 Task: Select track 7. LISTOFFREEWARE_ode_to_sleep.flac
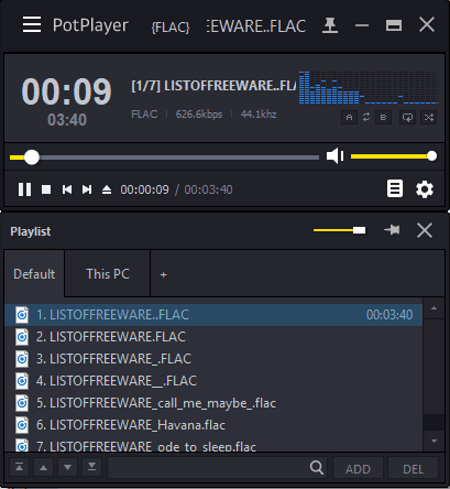[x=213, y=444]
